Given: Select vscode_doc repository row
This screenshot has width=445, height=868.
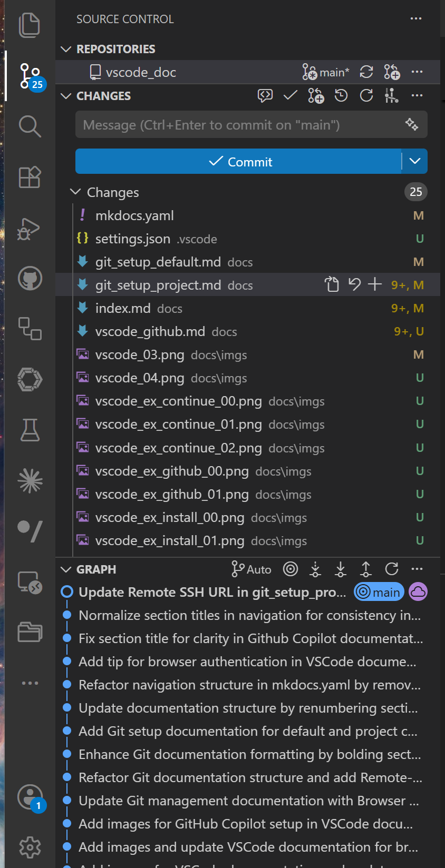Looking at the screenshot, I should (x=248, y=72).
